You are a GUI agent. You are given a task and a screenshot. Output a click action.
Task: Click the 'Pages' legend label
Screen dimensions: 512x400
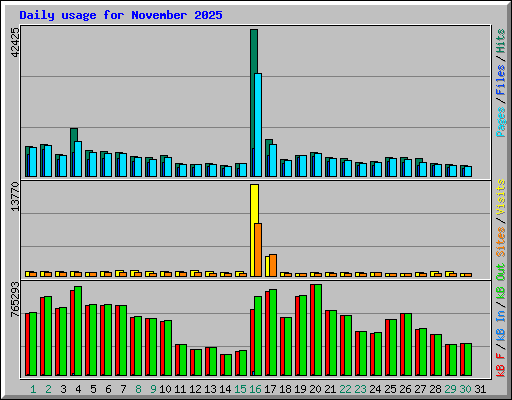coord(501,122)
